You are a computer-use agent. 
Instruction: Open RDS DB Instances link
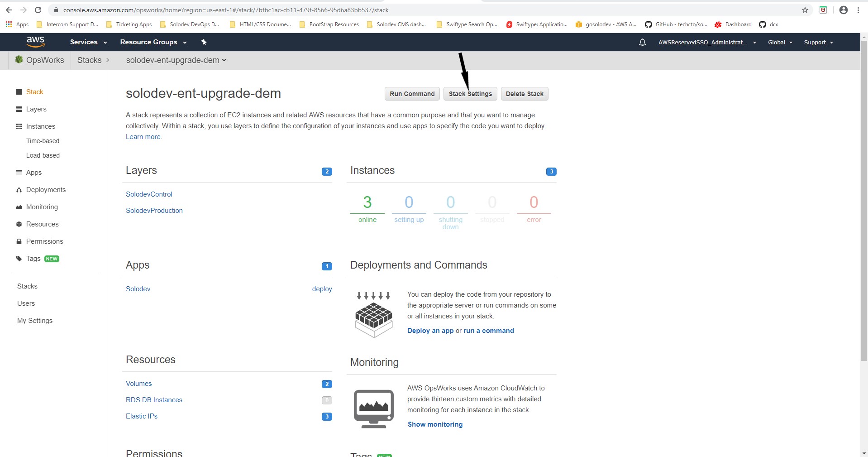point(154,400)
